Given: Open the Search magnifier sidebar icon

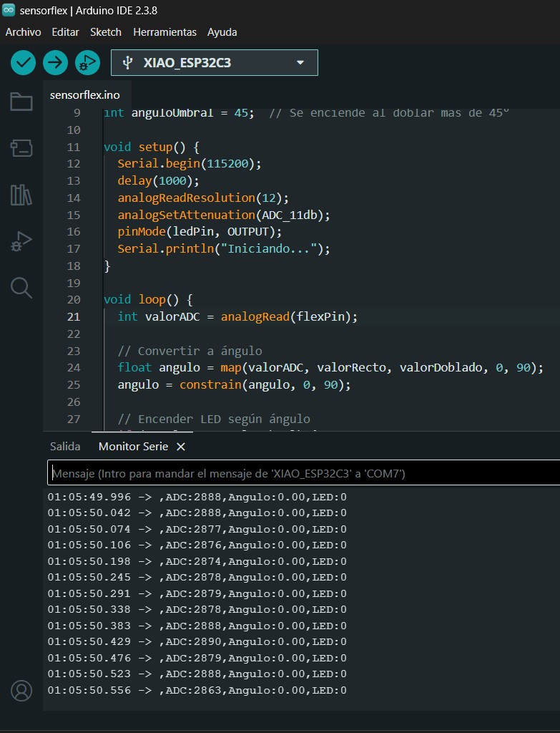Looking at the screenshot, I should coord(21,288).
